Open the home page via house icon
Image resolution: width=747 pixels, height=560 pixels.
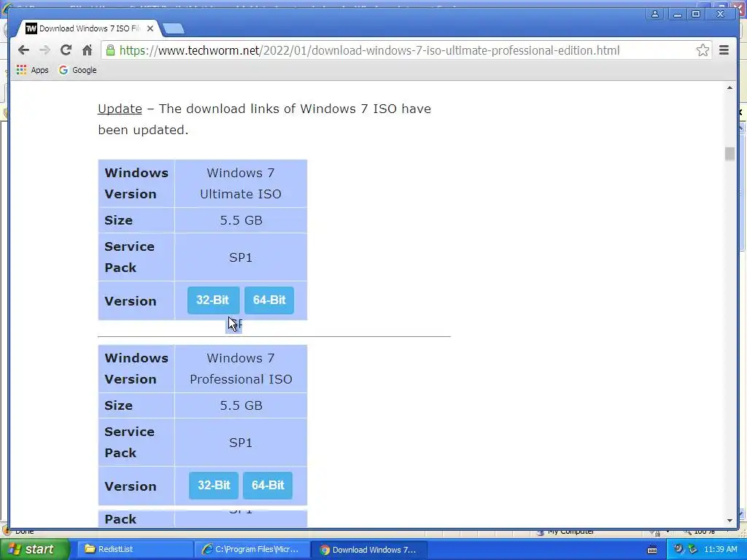[x=88, y=50]
